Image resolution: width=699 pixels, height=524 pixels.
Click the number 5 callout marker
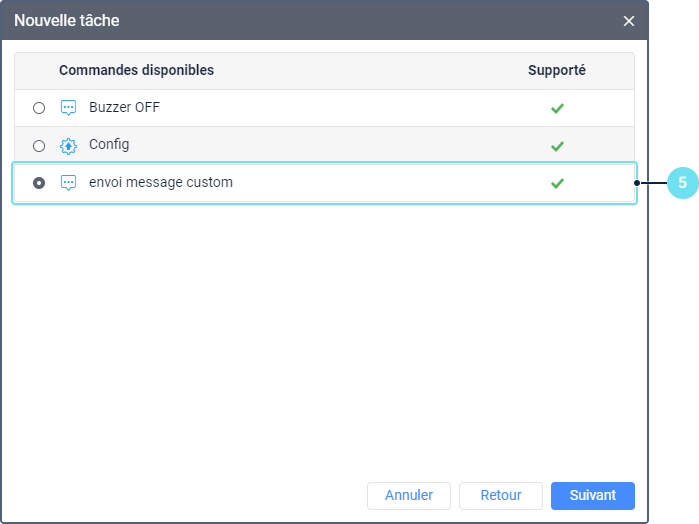682,183
